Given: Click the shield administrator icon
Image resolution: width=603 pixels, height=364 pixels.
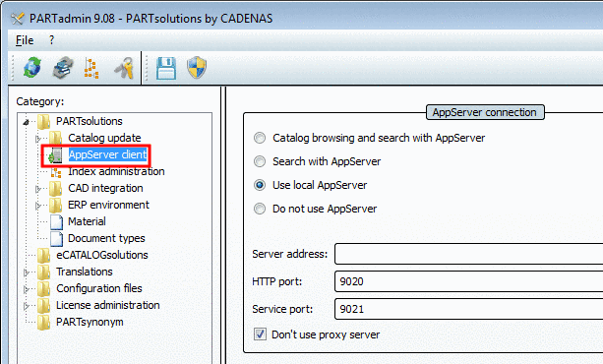Looking at the screenshot, I should click(x=197, y=68).
